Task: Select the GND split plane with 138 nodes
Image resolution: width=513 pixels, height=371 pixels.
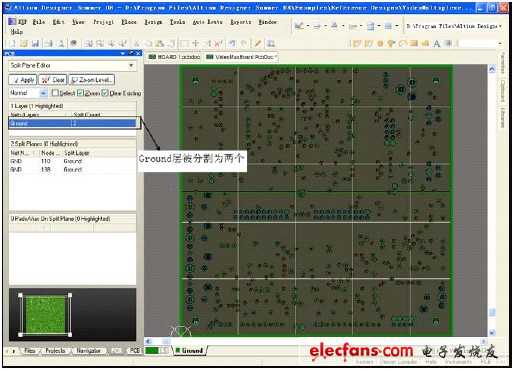Action: click(73, 170)
